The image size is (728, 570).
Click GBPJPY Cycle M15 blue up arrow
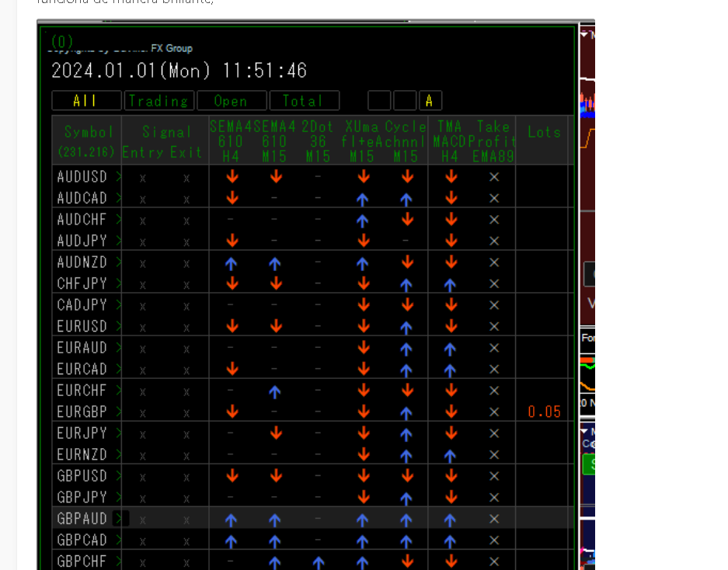click(406, 498)
